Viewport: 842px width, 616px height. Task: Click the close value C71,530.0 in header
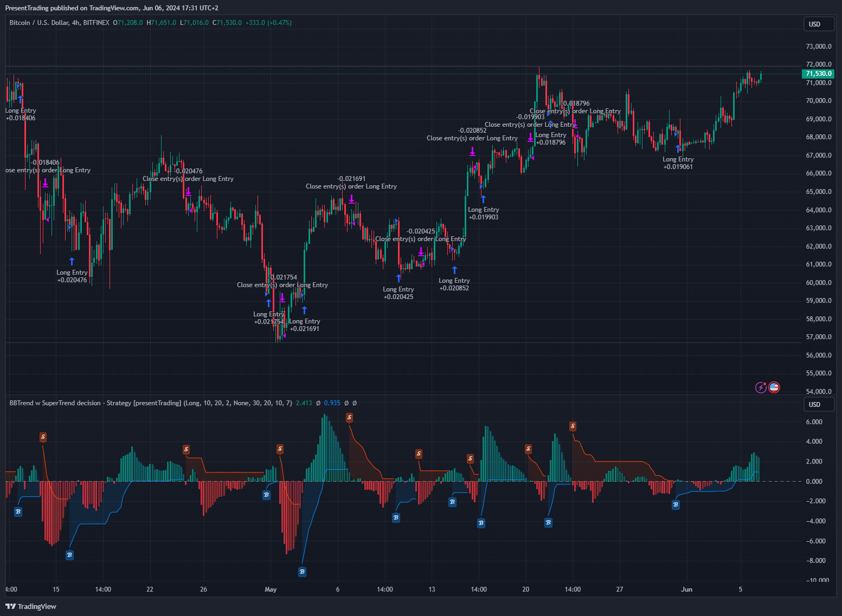[227, 23]
